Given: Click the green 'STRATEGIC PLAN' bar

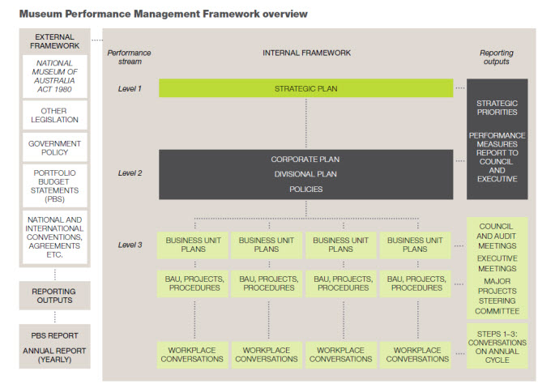Looking at the screenshot, I should pyautogui.click(x=305, y=88).
